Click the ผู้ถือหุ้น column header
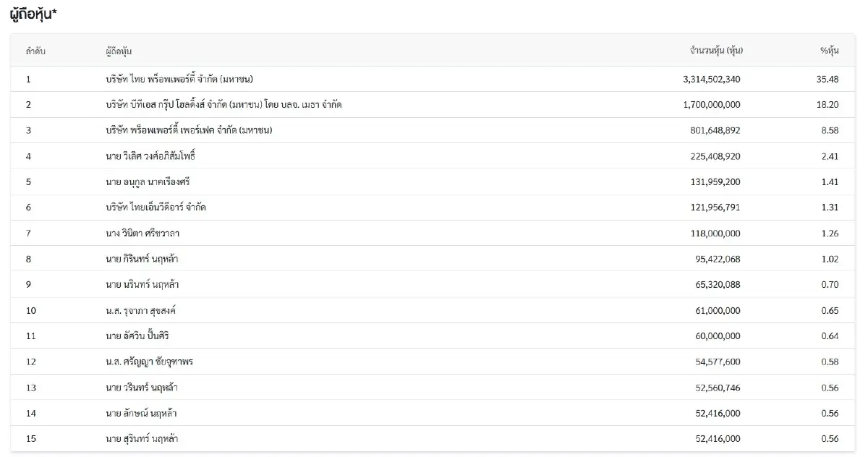The width and height of the screenshot is (868, 457). point(119,51)
